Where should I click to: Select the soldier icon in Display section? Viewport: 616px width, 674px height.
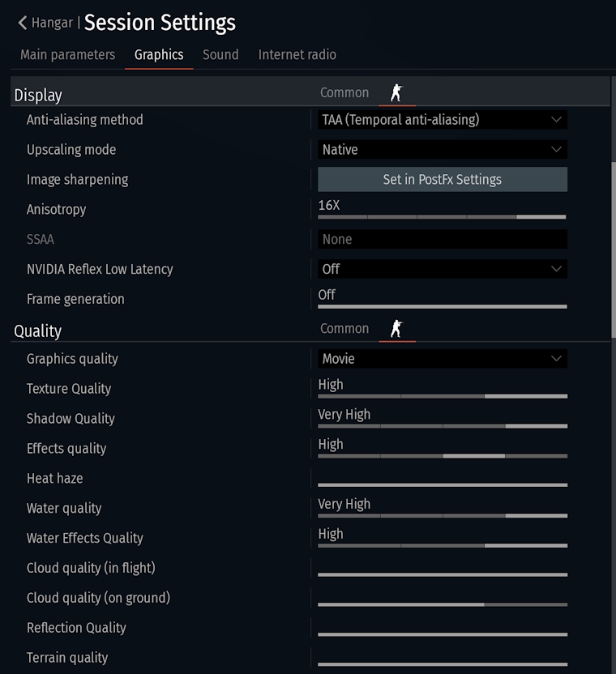coord(396,93)
